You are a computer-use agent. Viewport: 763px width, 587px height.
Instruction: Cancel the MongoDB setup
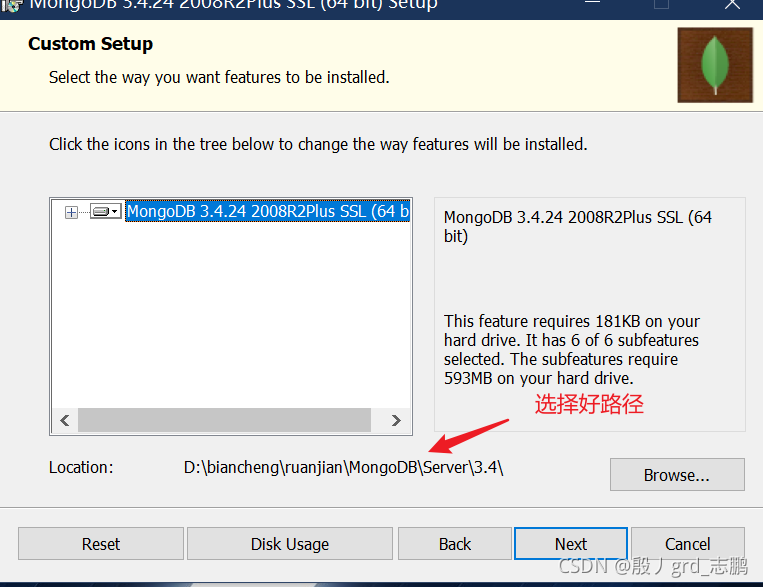coord(688,544)
